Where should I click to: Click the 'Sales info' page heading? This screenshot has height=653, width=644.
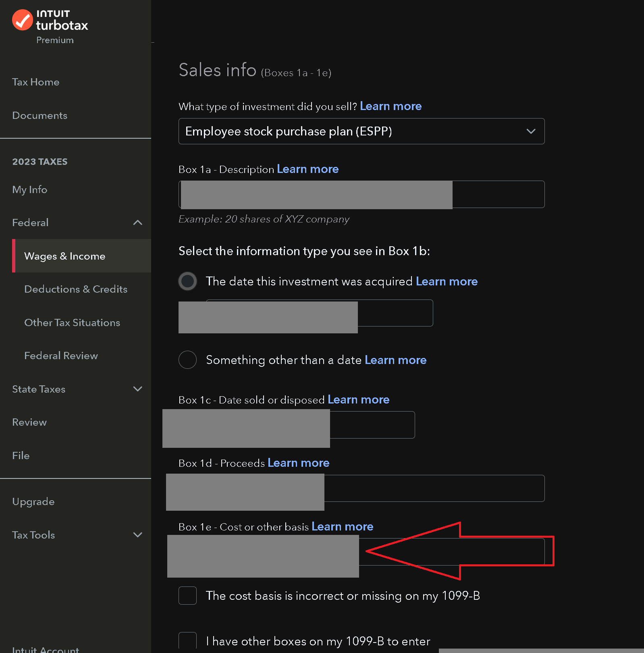tap(218, 70)
